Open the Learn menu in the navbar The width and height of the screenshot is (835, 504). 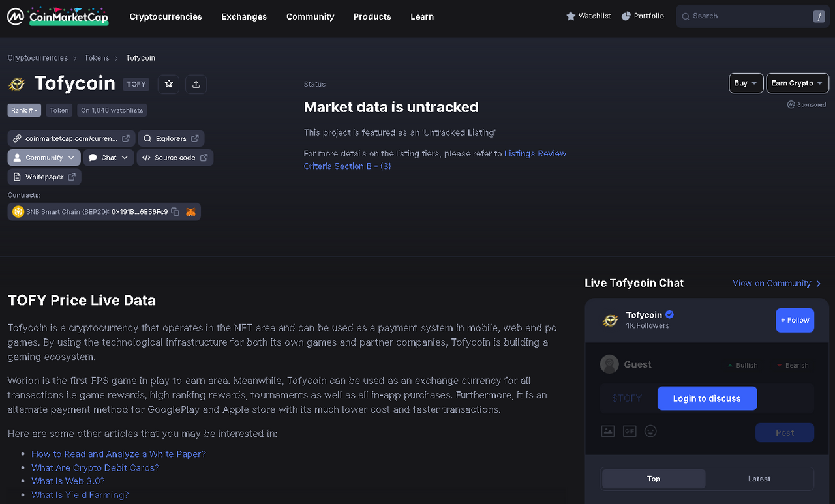tap(422, 16)
